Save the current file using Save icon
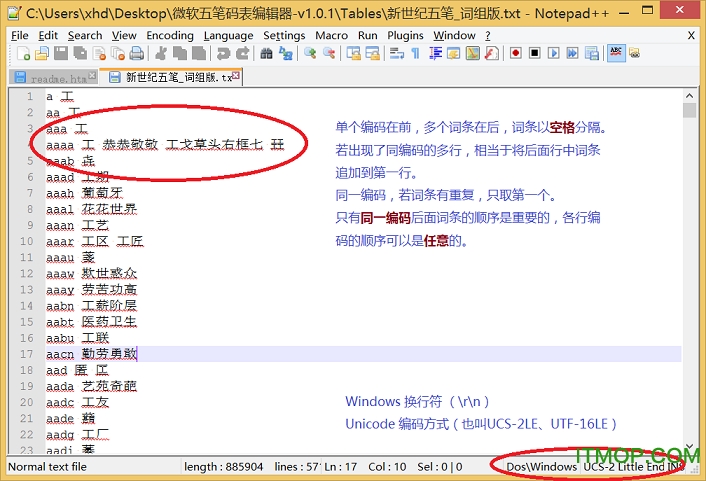Image resolution: width=706 pixels, height=481 pixels. 61,54
